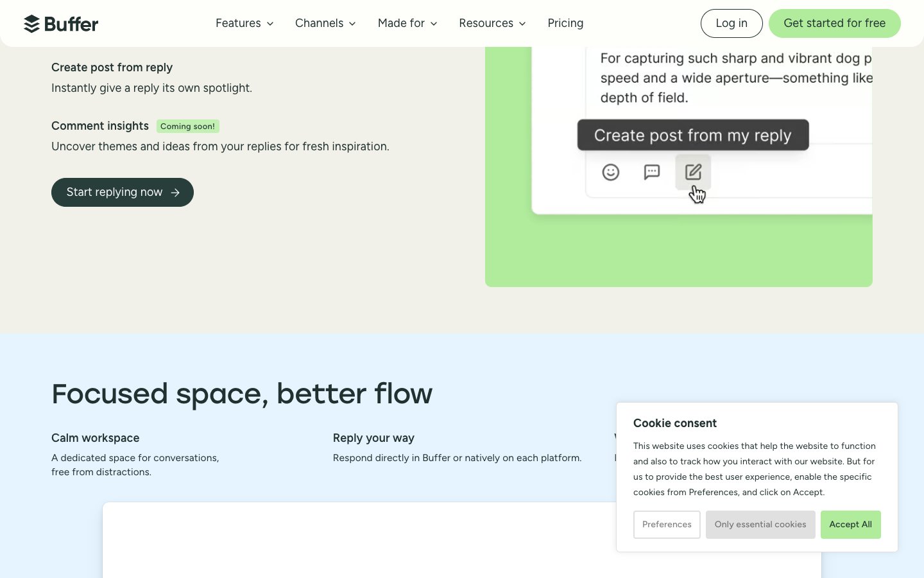Click the emoji smiley icon

click(610, 172)
